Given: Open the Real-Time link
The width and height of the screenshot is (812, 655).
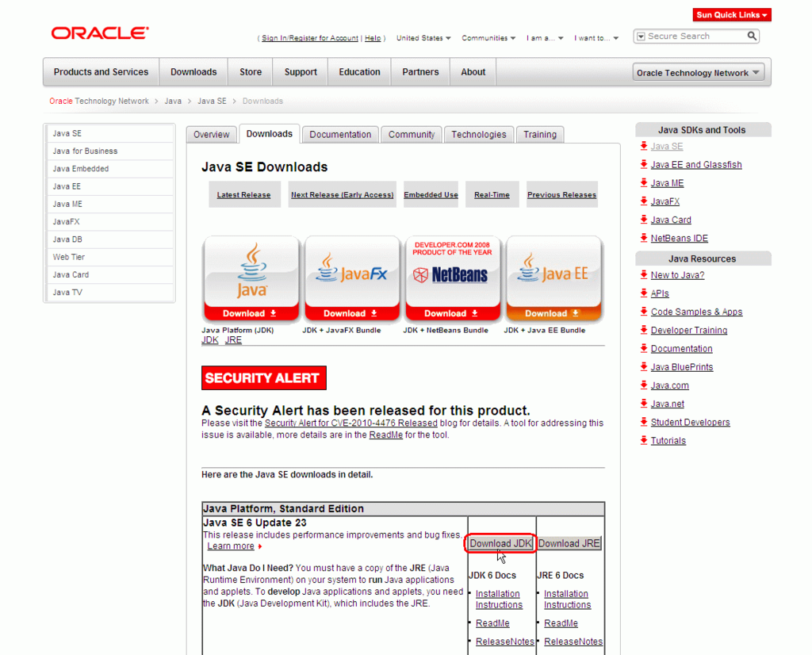Looking at the screenshot, I should coord(492,195).
